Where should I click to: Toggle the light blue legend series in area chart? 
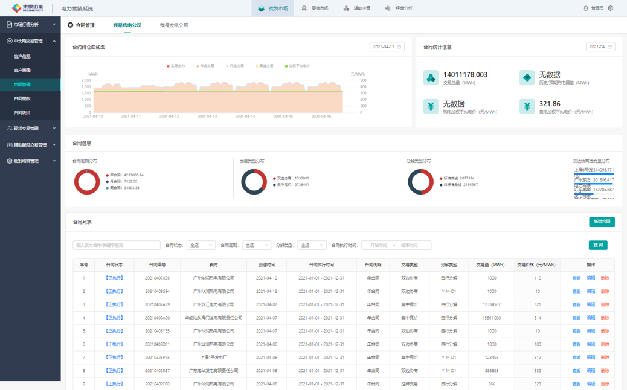click(235, 66)
